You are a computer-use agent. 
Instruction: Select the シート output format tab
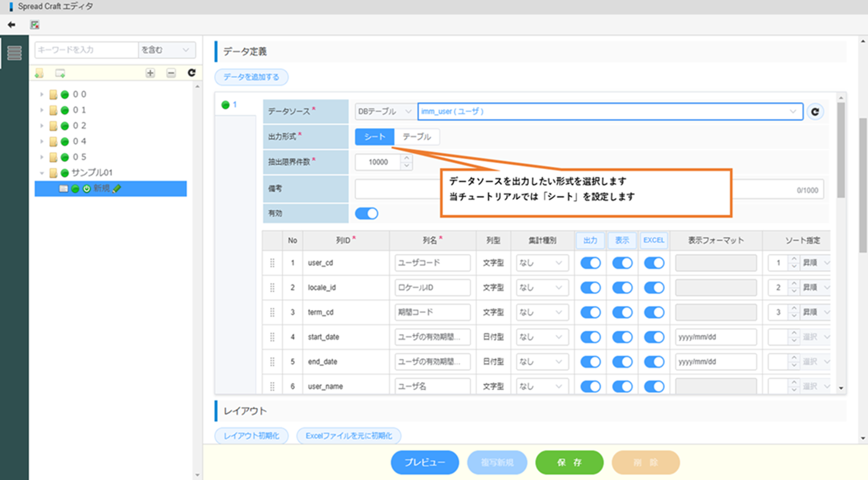click(374, 137)
